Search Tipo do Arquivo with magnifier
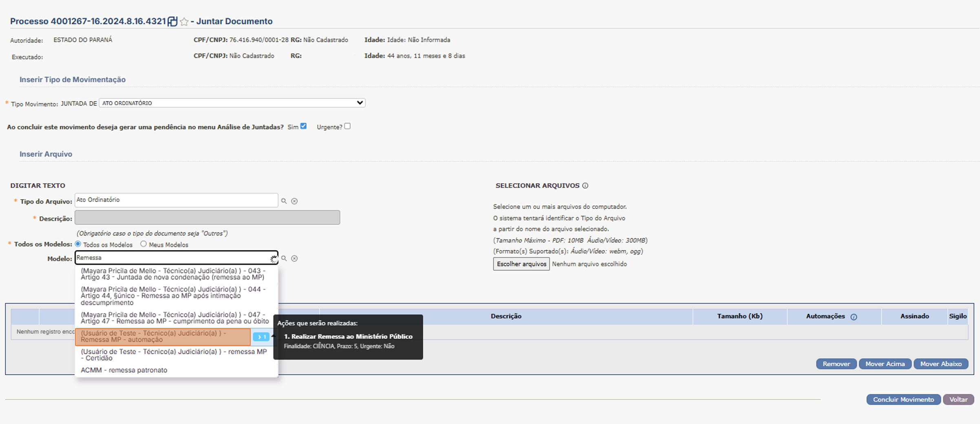This screenshot has width=980, height=424. tap(284, 201)
